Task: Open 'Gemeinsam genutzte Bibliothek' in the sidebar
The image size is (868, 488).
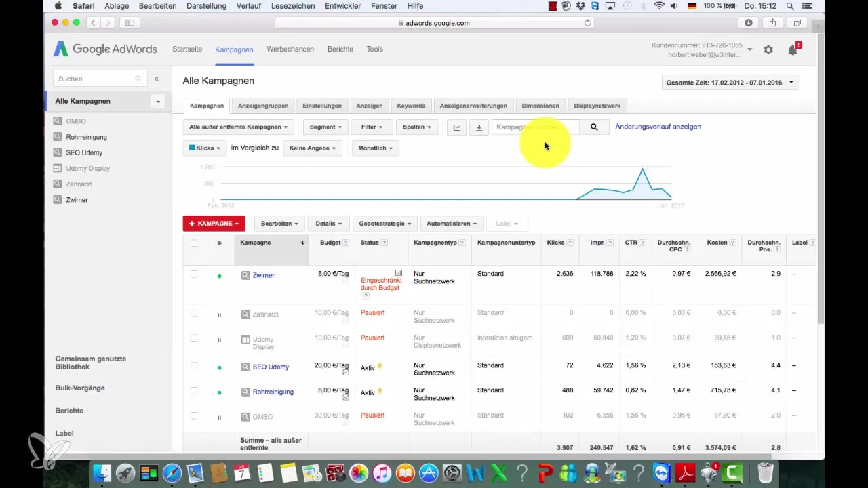Action: coord(91,363)
